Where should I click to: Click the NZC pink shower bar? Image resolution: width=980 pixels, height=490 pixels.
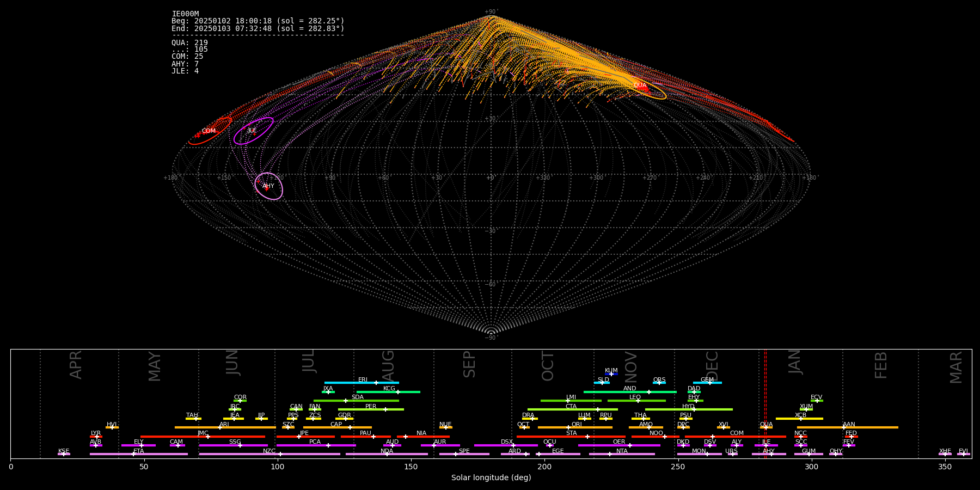click(x=269, y=454)
